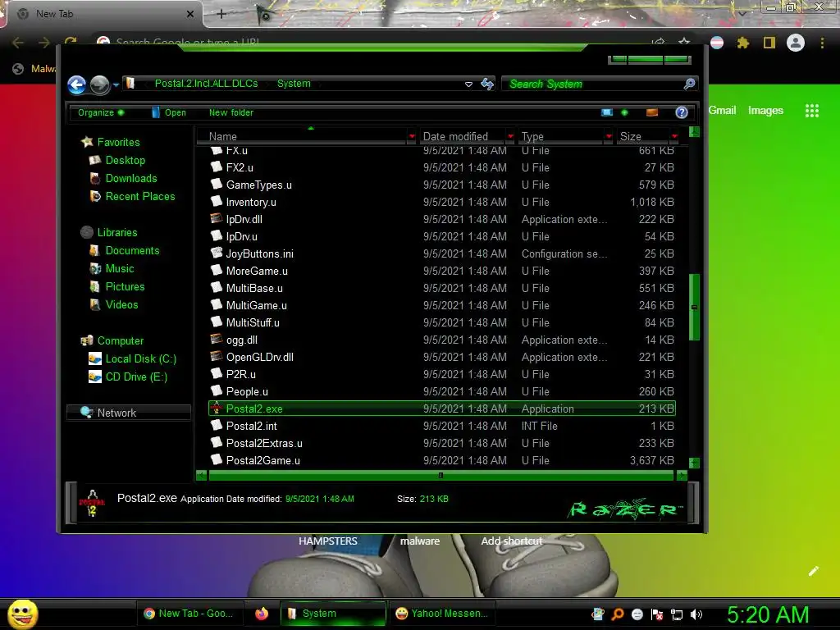This screenshot has width=840, height=630.
Task: Click the volume speaker tray icon
Action: [696, 614]
